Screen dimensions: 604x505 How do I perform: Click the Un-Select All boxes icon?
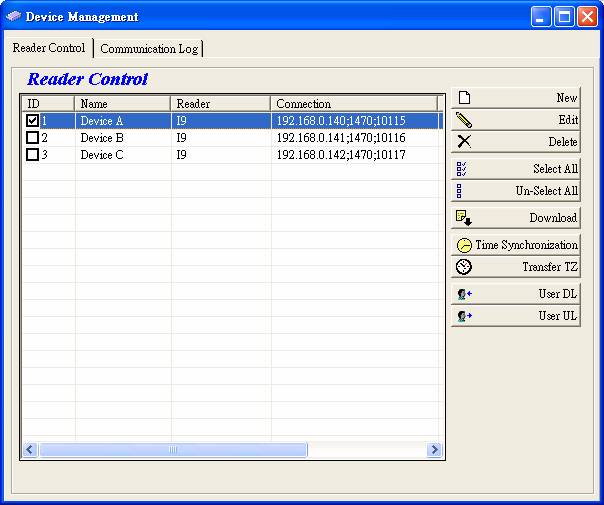[459, 191]
